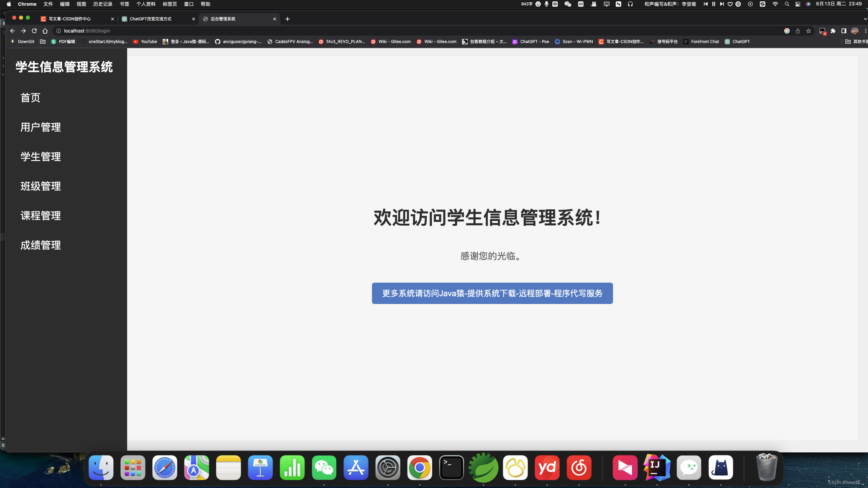Select 成绩管理 sidebar item
The height and width of the screenshot is (488, 868).
41,245
